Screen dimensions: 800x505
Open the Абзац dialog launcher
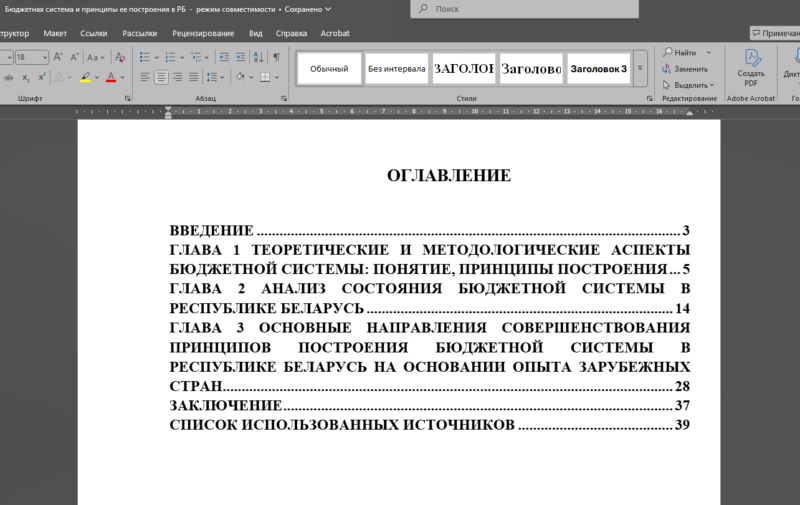pos(284,98)
